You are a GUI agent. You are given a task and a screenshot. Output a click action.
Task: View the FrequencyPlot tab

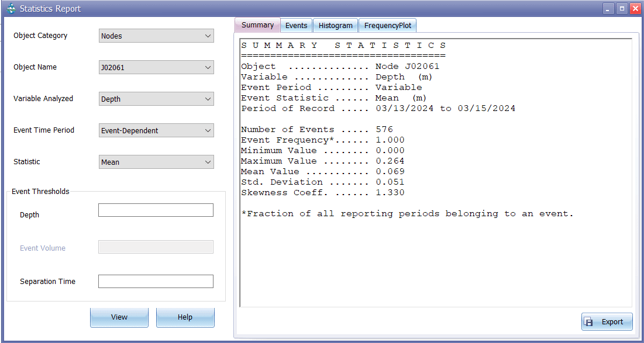coord(387,25)
